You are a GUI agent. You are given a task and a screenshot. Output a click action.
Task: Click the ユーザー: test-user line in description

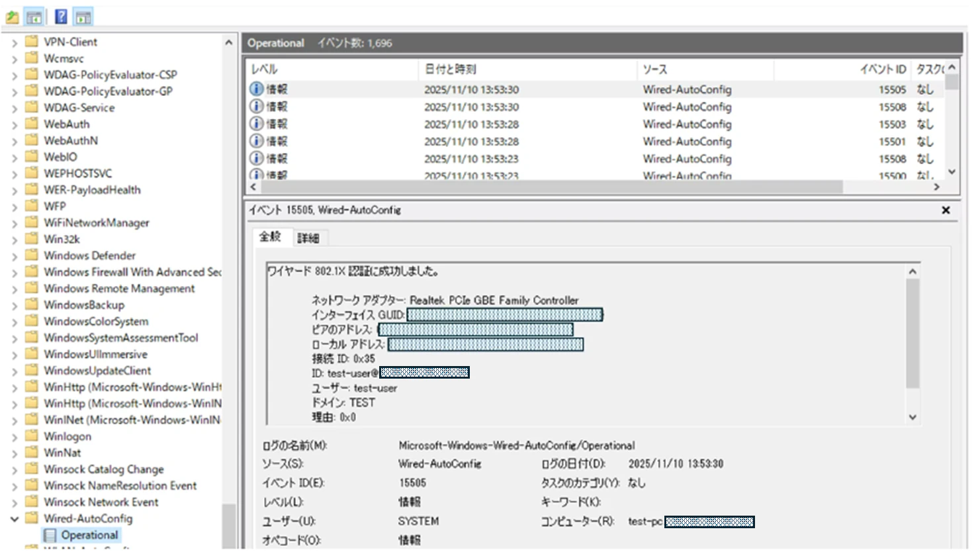coord(354,388)
